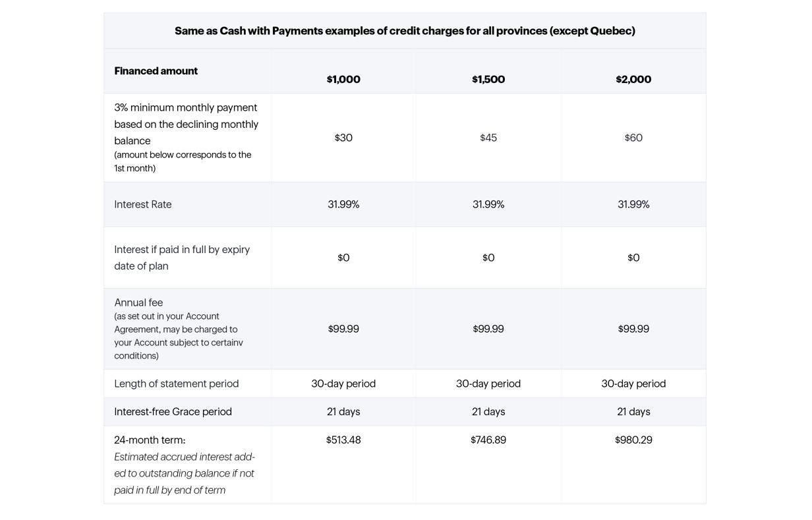Click the $45 minimum payment cell
The image size is (812, 520).
click(488, 138)
